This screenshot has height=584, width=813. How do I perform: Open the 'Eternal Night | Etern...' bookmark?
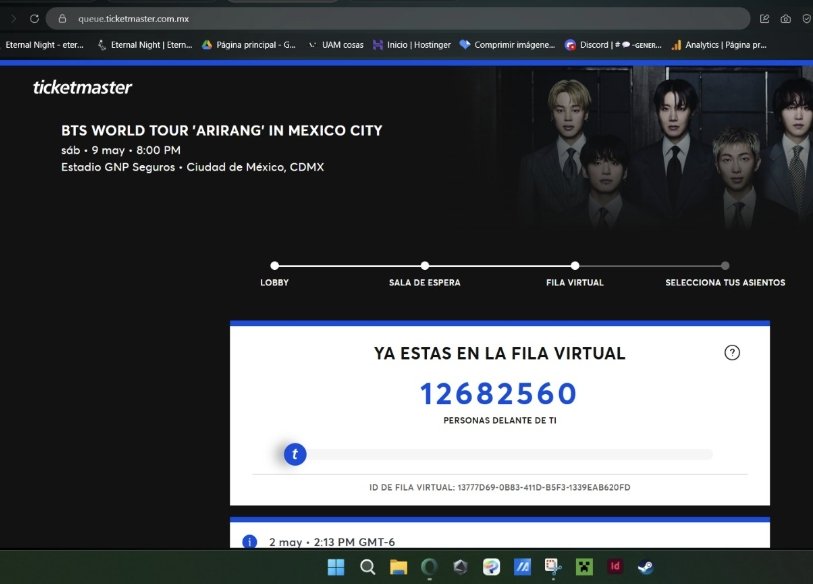click(145, 45)
